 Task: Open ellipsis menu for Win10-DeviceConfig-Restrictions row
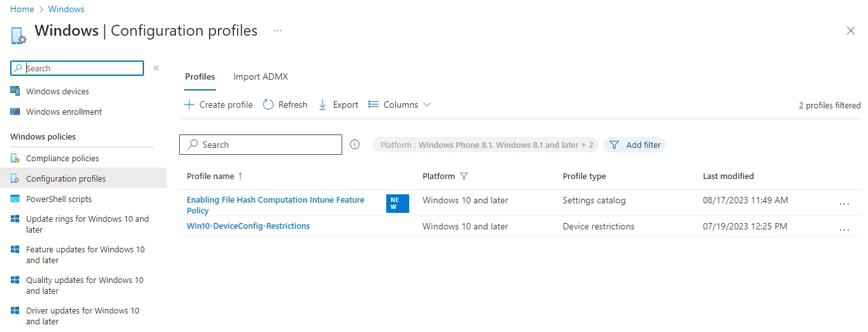pyautogui.click(x=844, y=229)
